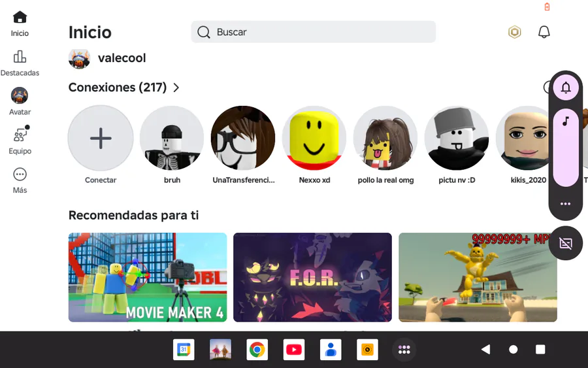Open the Robux balance icon
The width and height of the screenshot is (588, 368).
515,32
